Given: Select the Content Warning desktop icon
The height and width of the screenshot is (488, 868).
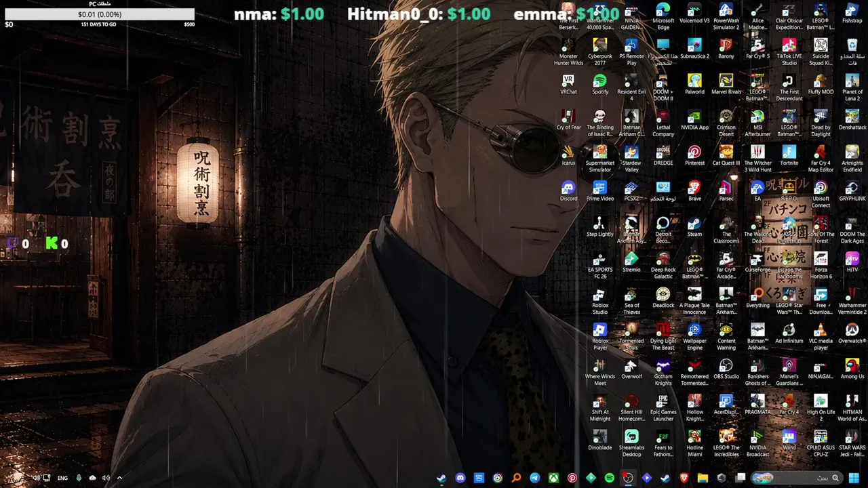Looking at the screenshot, I should [726, 337].
